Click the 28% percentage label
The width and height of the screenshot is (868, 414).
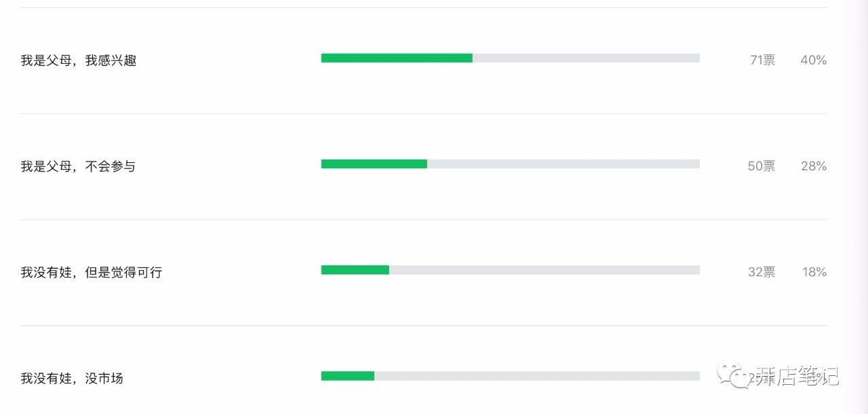(814, 166)
